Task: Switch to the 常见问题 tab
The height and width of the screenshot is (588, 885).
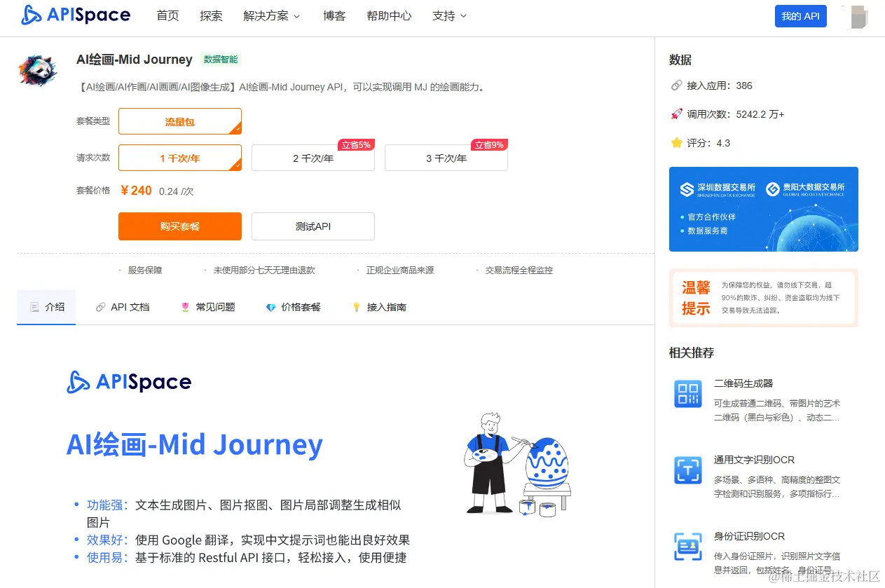Action: (x=207, y=307)
